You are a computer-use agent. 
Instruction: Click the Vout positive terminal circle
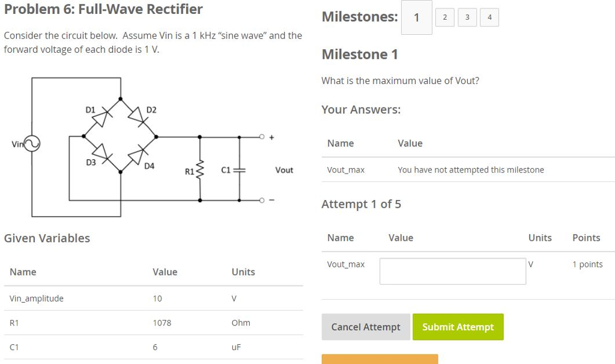pyautogui.click(x=261, y=136)
